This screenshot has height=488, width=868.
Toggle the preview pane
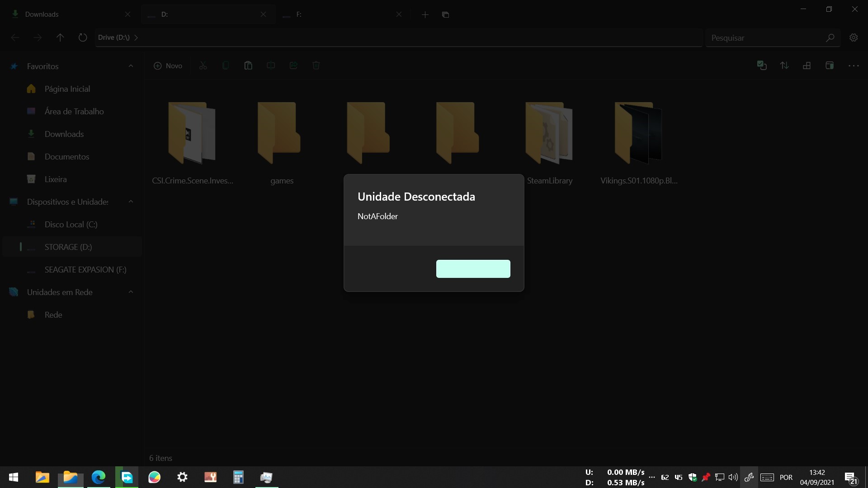[830, 66]
